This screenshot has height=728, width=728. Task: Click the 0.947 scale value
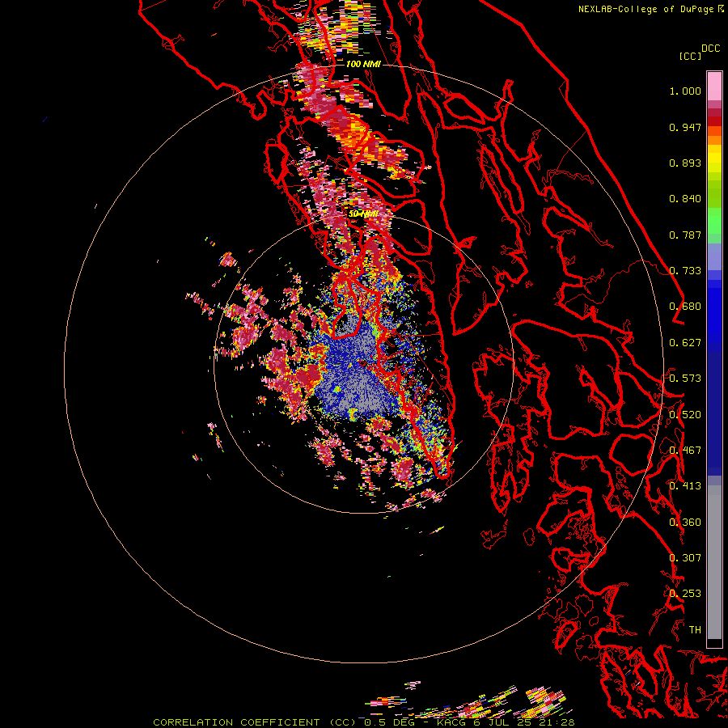pyautogui.click(x=685, y=127)
